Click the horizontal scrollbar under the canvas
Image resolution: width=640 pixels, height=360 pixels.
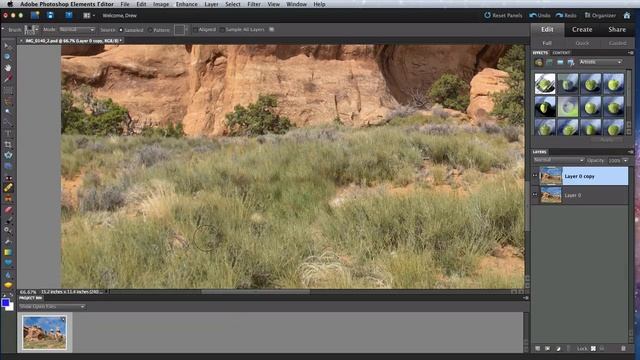[x=255, y=292]
